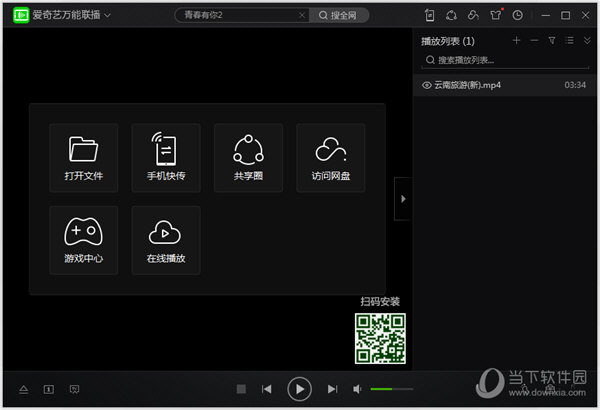Add a file with the playlist plus button
600x410 pixels.
(516, 40)
